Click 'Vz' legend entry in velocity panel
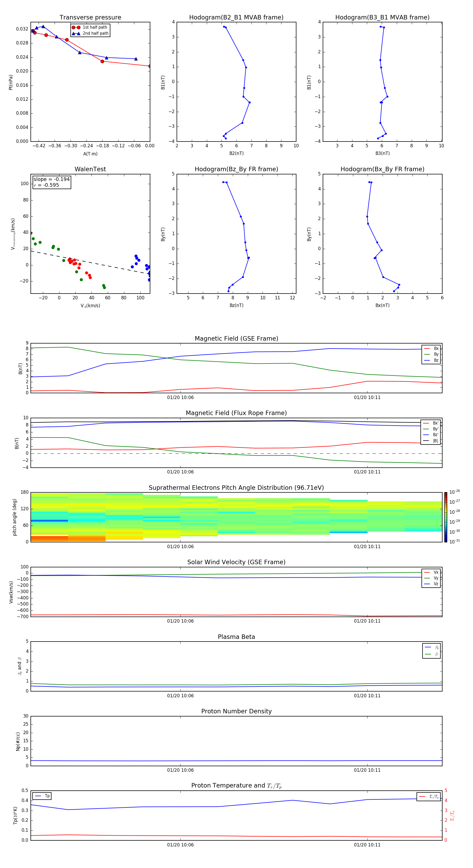473x868 pixels. click(431, 584)
